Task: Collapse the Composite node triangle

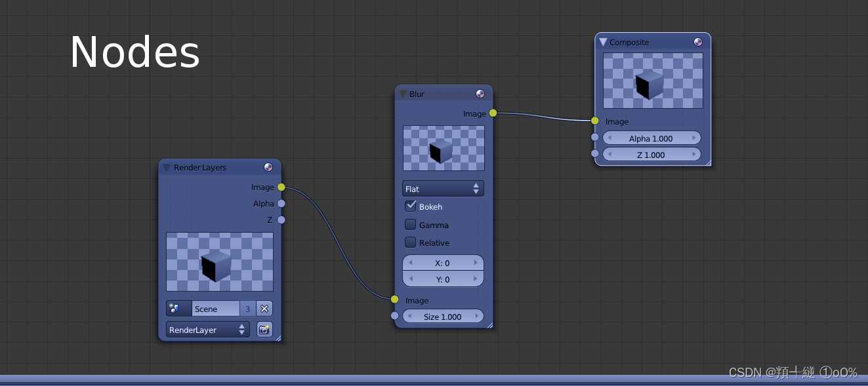Action: click(603, 42)
